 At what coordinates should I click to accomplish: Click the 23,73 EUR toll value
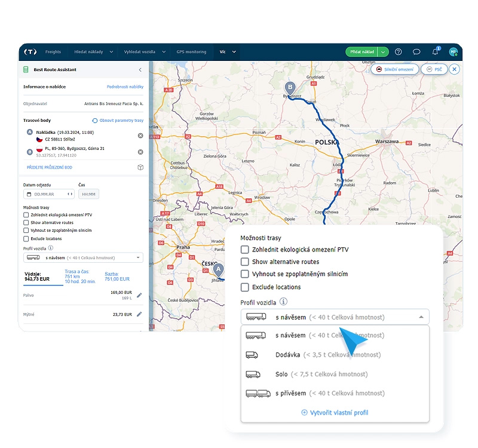pos(122,314)
